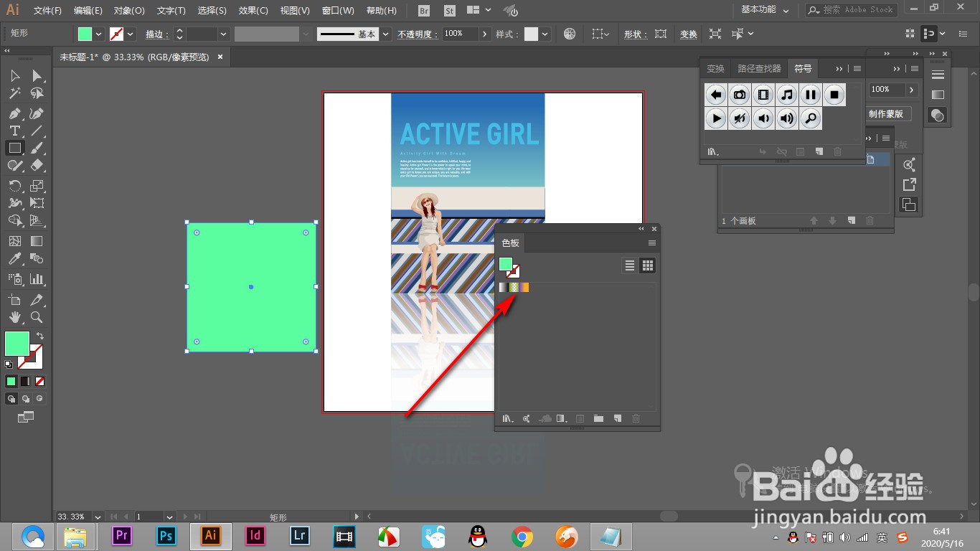This screenshot has height=551, width=980.
Task: Select the Eraser tool
Action: [x=37, y=165]
